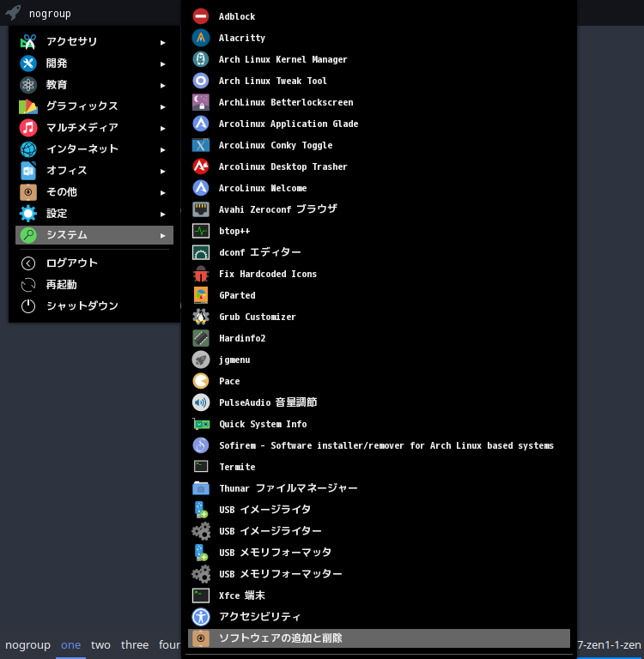Click the Sofirem installer icon

tap(201, 445)
